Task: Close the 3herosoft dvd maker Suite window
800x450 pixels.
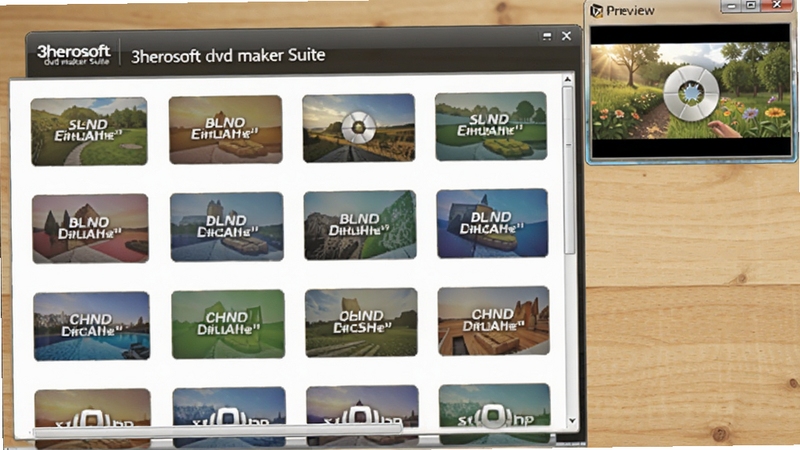Action: click(566, 36)
